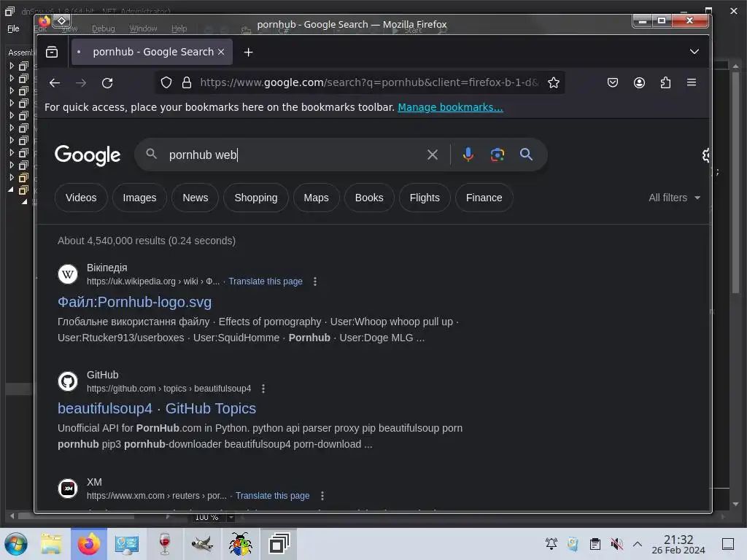The image size is (747, 560).
Task: Open File Explorer from the taskbar
Action: [51, 544]
